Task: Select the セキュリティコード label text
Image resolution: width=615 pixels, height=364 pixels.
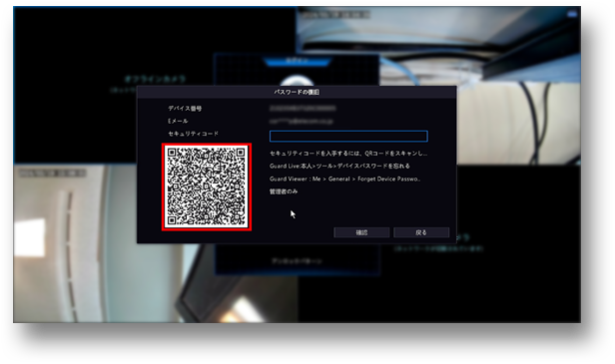Action: pos(193,134)
